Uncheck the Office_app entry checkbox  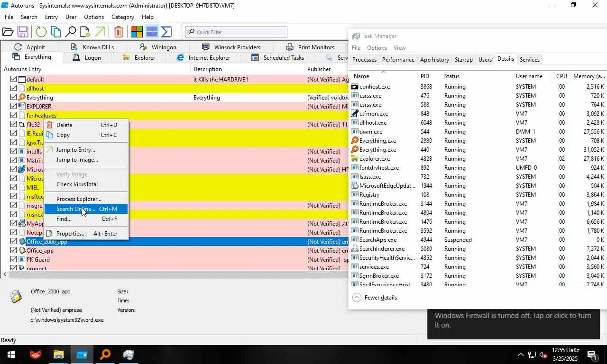pyautogui.click(x=13, y=251)
